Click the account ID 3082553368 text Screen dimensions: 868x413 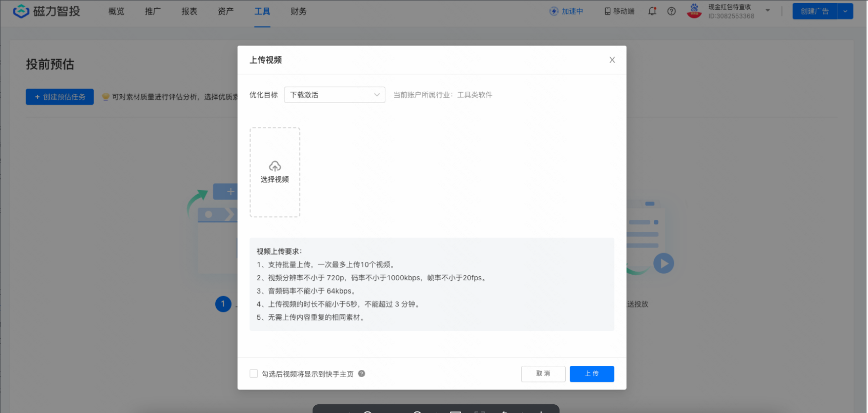click(x=731, y=16)
